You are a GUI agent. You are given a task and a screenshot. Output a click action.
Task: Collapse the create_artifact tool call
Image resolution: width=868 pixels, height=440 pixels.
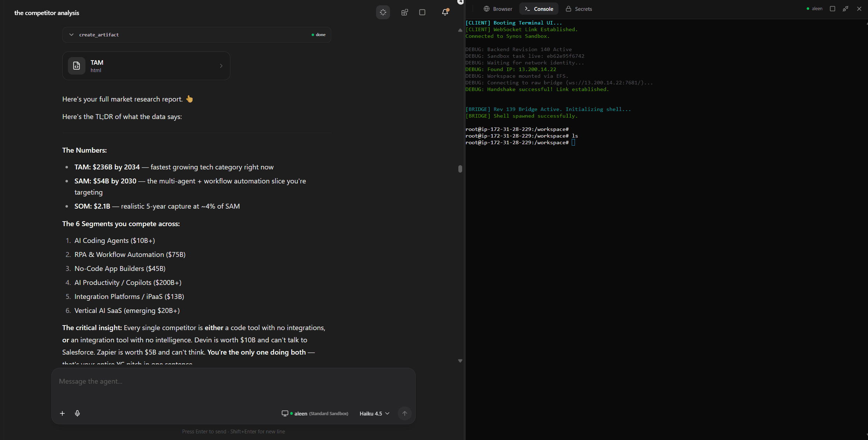point(71,35)
